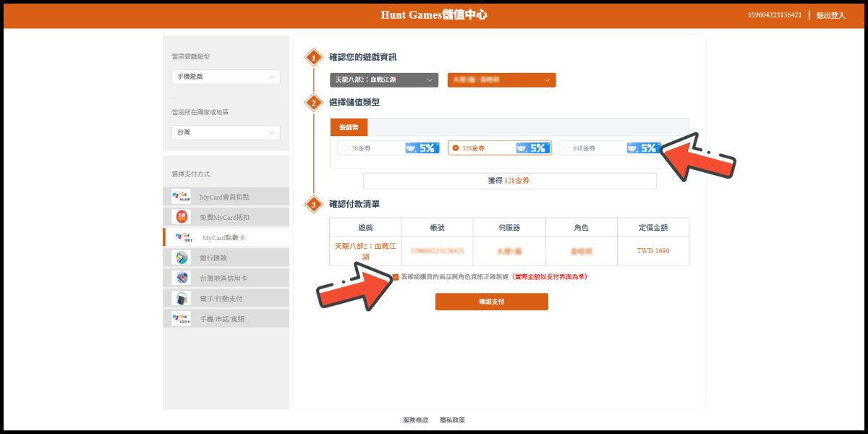
Task: Click the 台灣地區信用卡 credit card icon
Action: tap(181, 278)
